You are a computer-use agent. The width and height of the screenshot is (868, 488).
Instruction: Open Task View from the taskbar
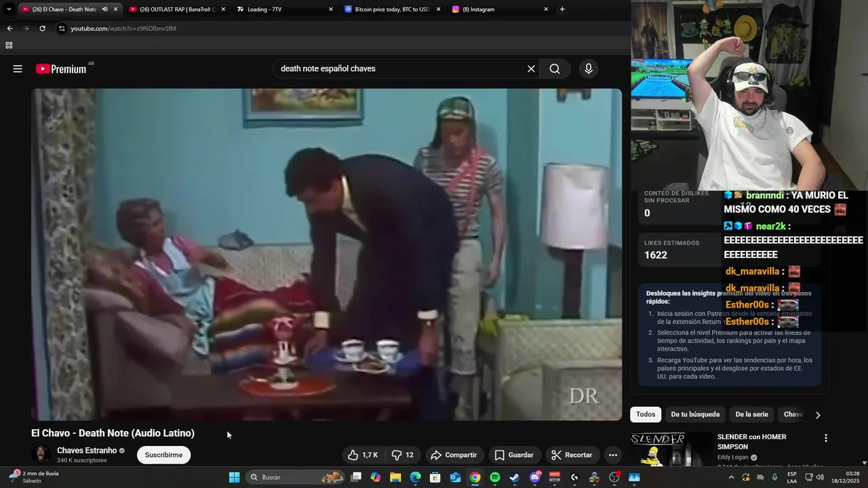[356, 477]
